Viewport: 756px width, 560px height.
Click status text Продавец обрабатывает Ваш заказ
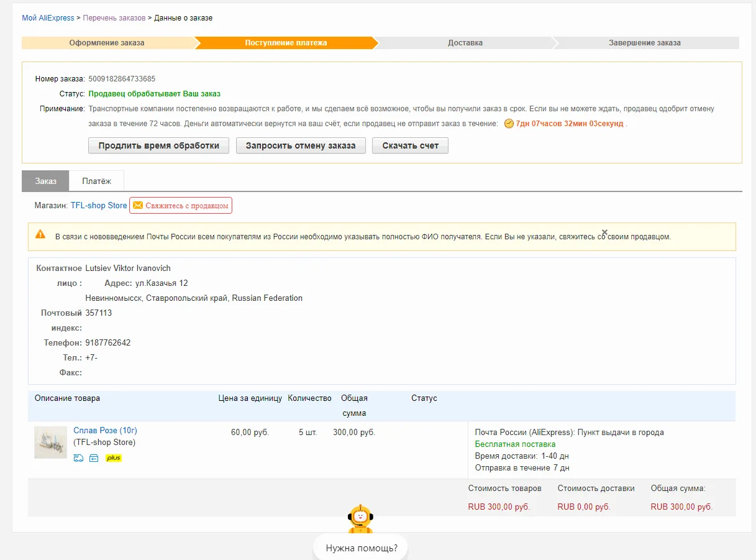pos(155,94)
